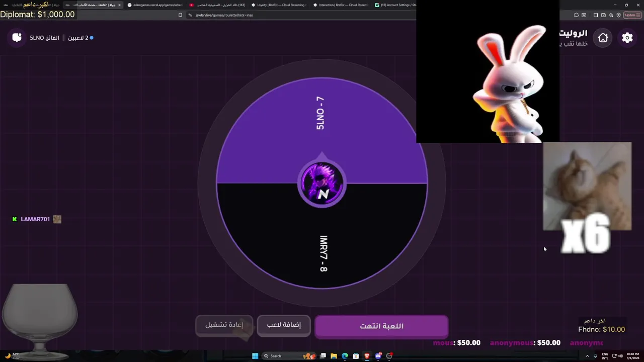Switch to the Interaction | BotRix tab
The height and width of the screenshot is (362, 644).
[x=340, y=5]
